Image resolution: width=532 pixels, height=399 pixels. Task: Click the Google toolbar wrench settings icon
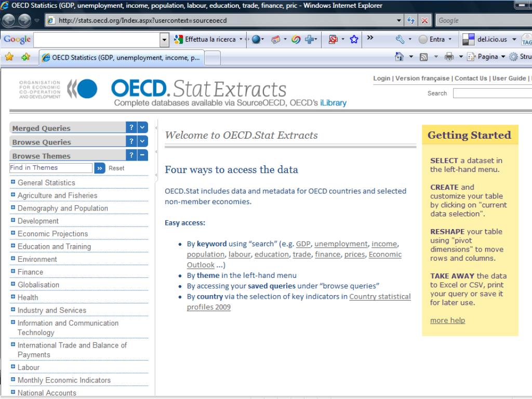pyautogui.click(x=400, y=39)
